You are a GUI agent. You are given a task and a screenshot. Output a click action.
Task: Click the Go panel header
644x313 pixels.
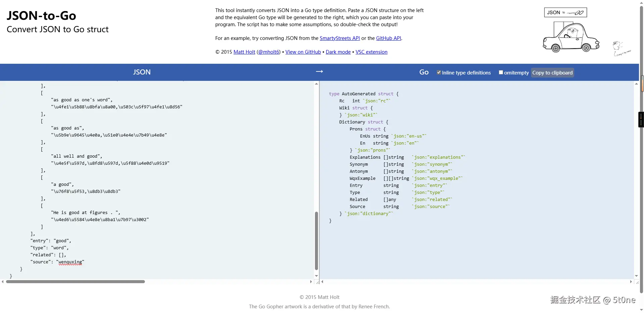[424, 72]
